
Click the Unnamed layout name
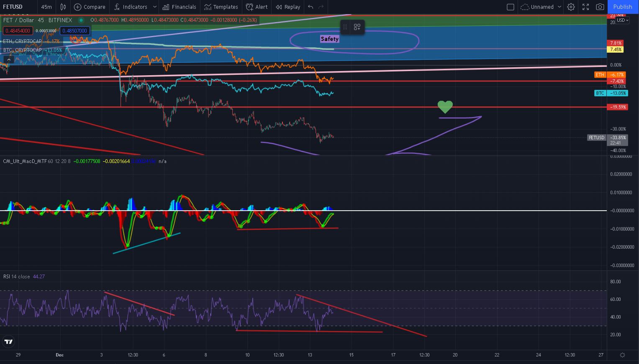(542, 7)
